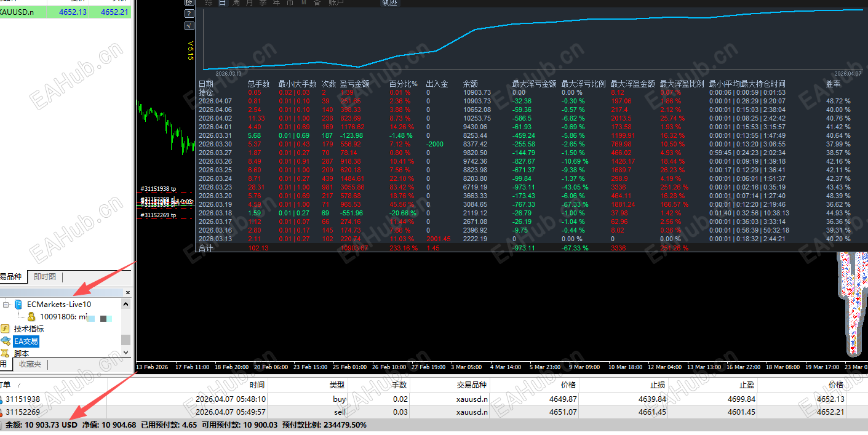Click the buy type cell
This screenshot has height=435, width=868.
pos(339,399)
